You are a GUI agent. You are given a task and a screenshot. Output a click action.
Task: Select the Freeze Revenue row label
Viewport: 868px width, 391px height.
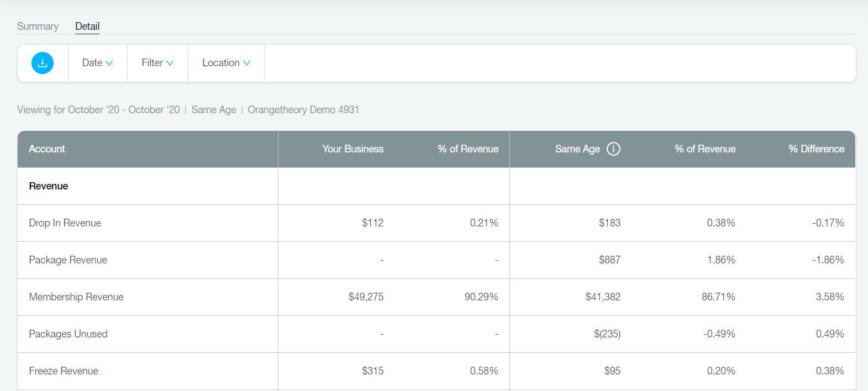pyautogui.click(x=64, y=371)
